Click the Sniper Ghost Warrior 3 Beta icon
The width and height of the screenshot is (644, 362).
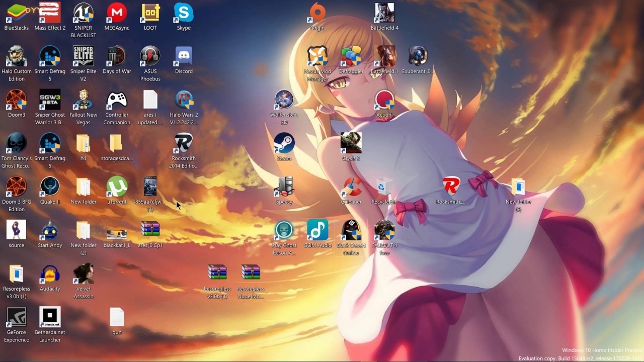tap(50, 100)
